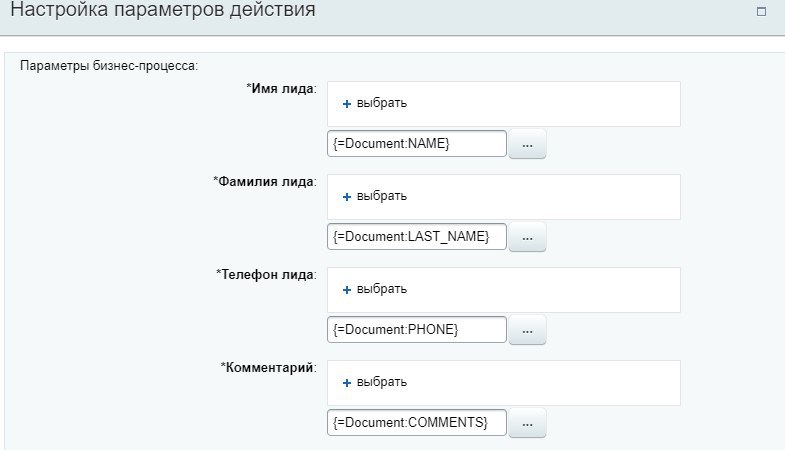The height and width of the screenshot is (450, 785).
Task: Open value picker '...' next to {=Document:LAST_NAME}
Action: click(527, 237)
